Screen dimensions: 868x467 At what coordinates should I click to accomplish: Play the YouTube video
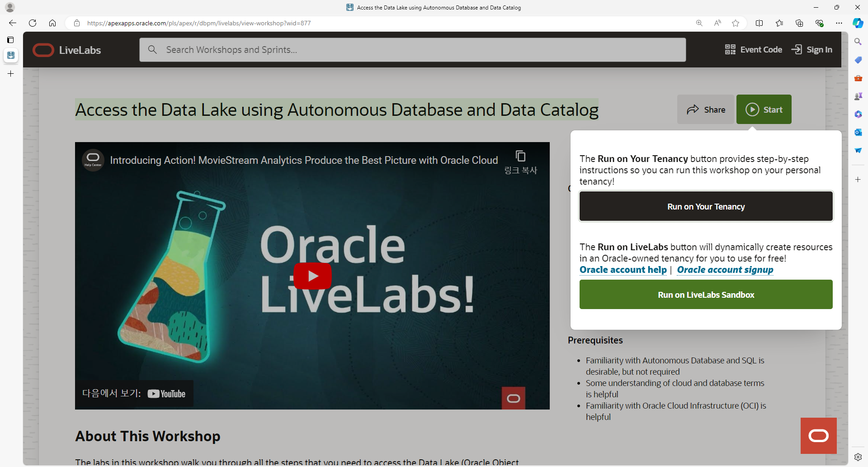312,276
